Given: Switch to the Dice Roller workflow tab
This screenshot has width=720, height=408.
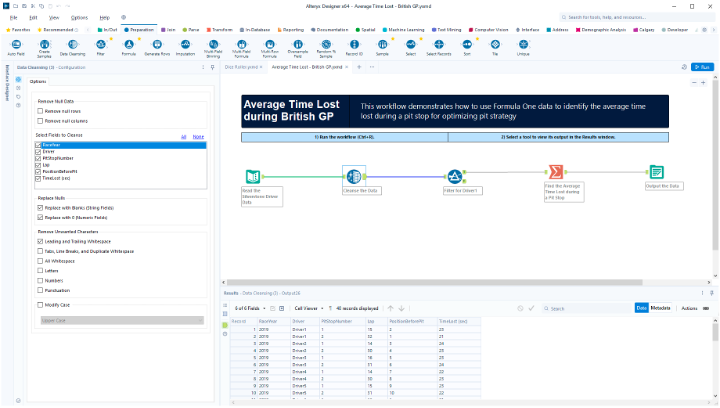Looking at the screenshot, I should (x=241, y=67).
